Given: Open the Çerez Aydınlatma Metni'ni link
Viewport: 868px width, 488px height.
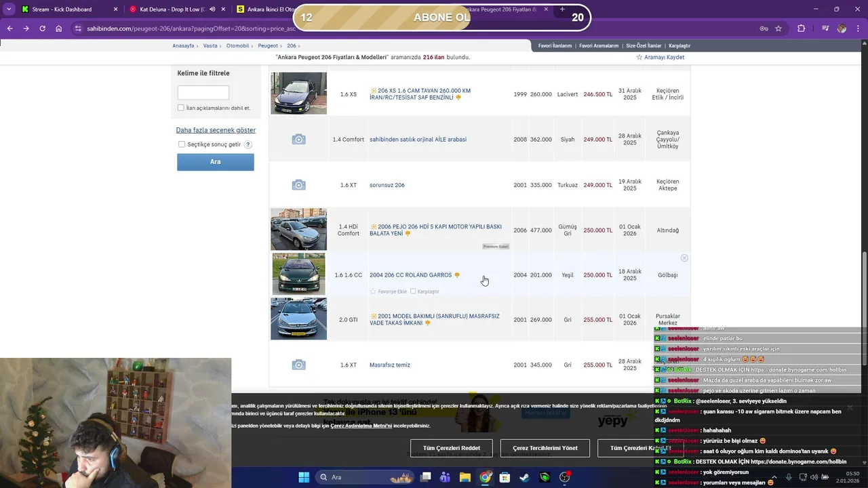Looking at the screenshot, I should [x=361, y=426].
